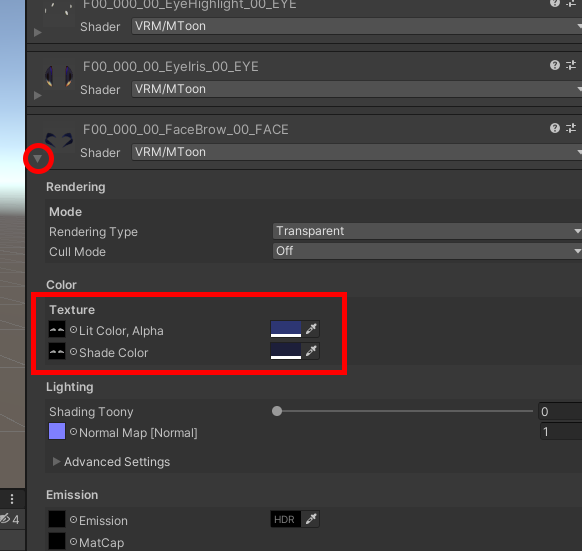The height and width of the screenshot is (551, 582).
Task: Toggle hidden objects visibility counter
Action: click(x=10, y=519)
